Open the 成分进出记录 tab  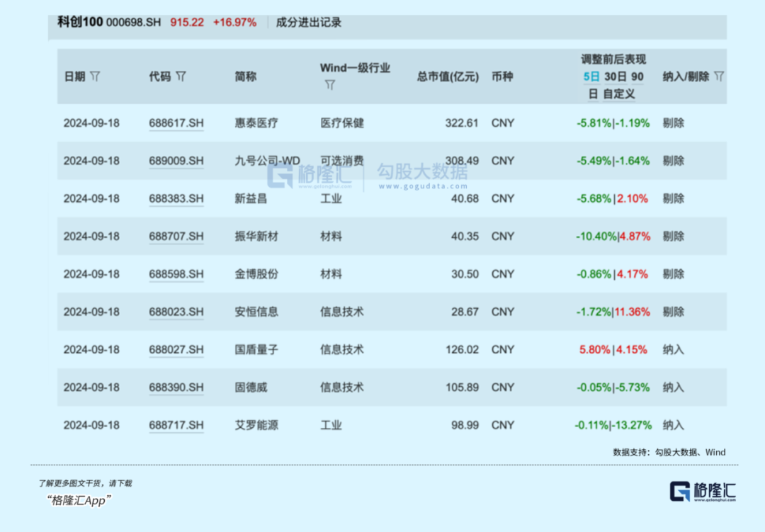[x=310, y=22]
